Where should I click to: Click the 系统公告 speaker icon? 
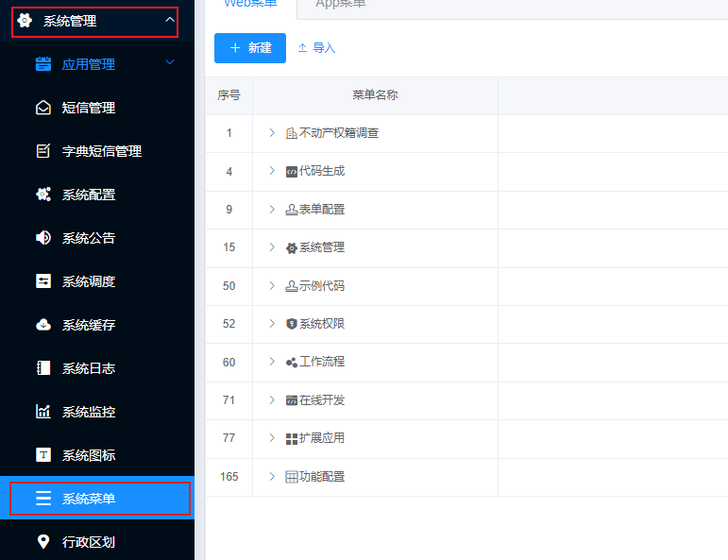pyautogui.click(x=43, y=238)
